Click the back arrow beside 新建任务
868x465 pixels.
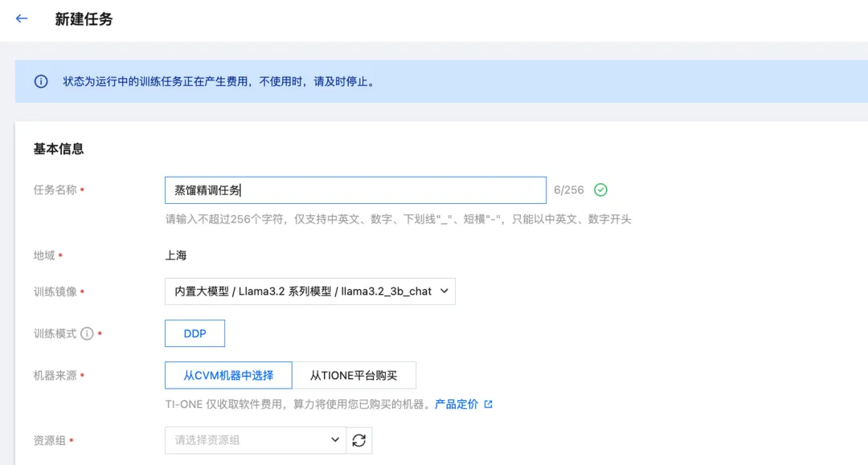coord(20,18)
